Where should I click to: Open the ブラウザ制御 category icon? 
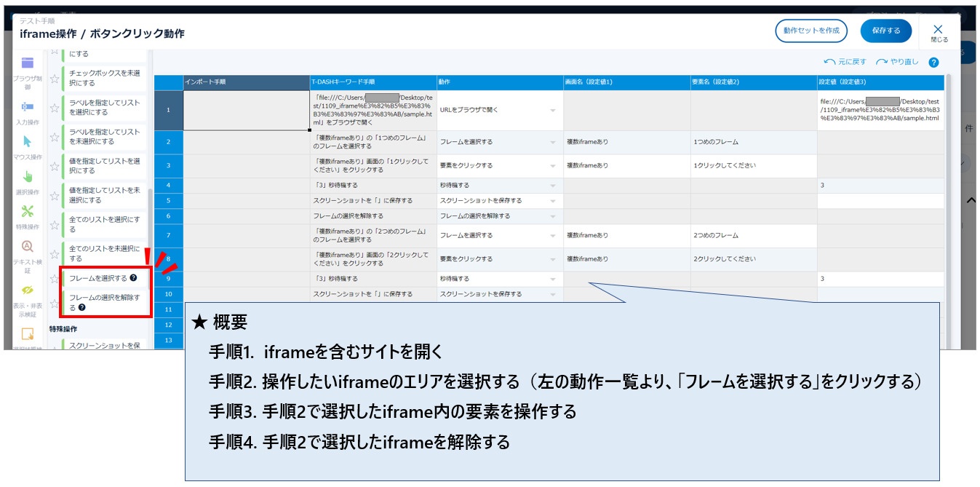27,63
